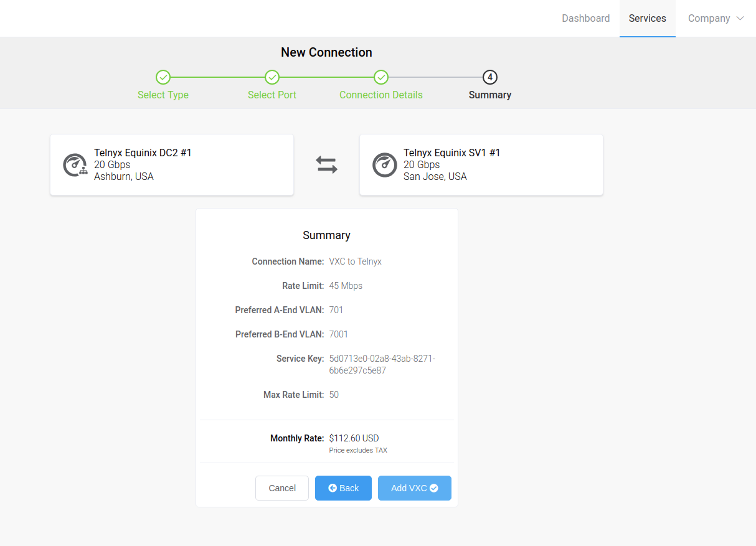Click the B-End VLAN value '7001'
Viewport: 756px width, 546px height.
(x=339, y=334)
